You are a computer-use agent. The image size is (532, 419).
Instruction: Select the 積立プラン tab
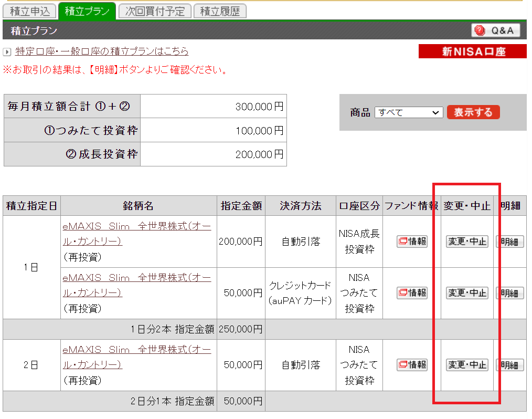point(87,11)
